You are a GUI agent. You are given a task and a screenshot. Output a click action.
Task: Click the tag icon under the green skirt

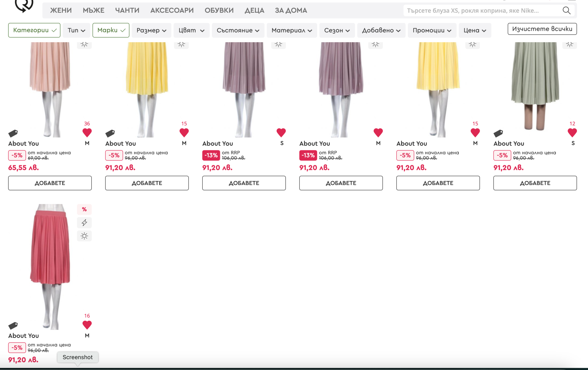click(x=498, y=133)
